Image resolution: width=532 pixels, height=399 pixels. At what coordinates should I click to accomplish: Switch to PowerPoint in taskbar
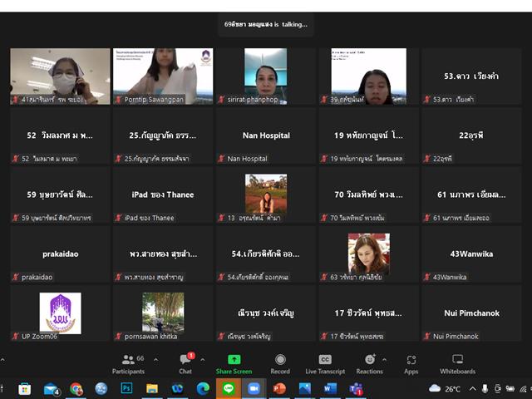[x=279, y=389]
